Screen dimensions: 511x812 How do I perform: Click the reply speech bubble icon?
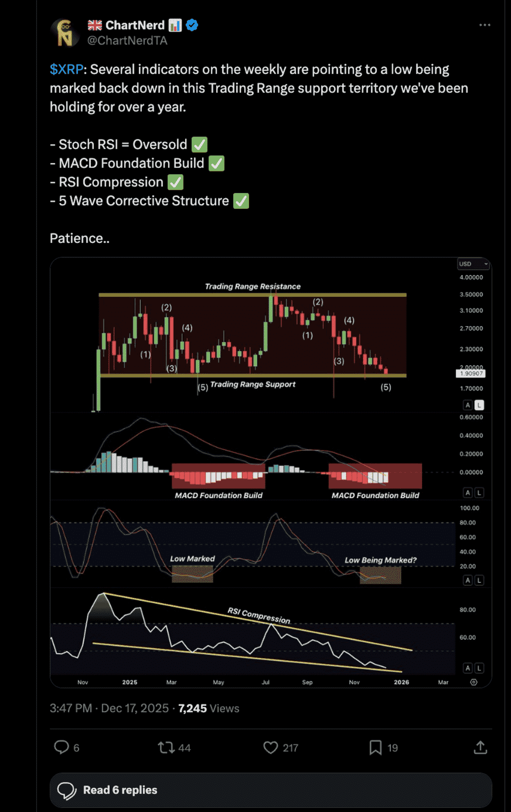pos(62,747)
